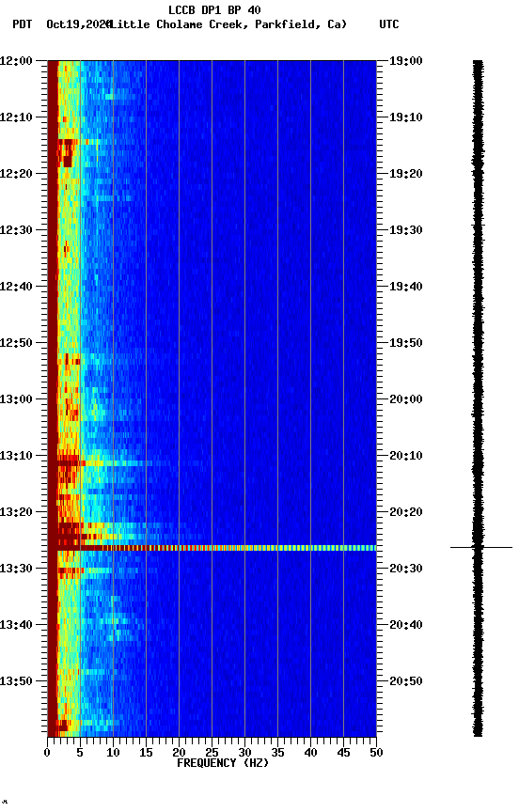Click the "45" frequency axis label
The width and height of the screenshot is (519, 812).
click(x=343, y=753)
